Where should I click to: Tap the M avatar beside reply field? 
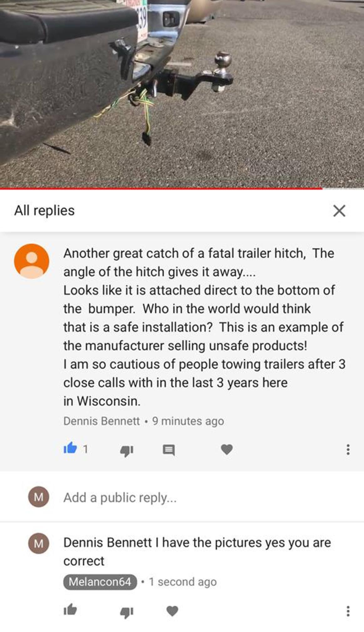point(38,497)
